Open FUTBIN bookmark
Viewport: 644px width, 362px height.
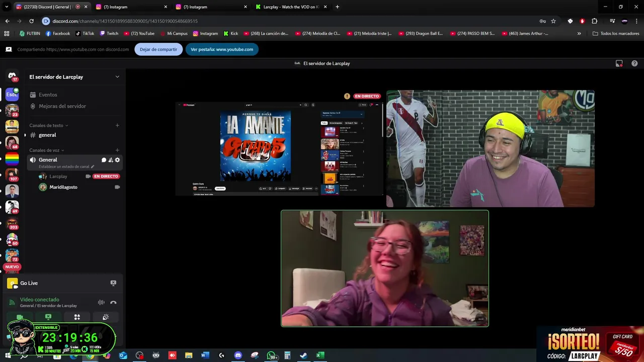[x=30, y=34]
